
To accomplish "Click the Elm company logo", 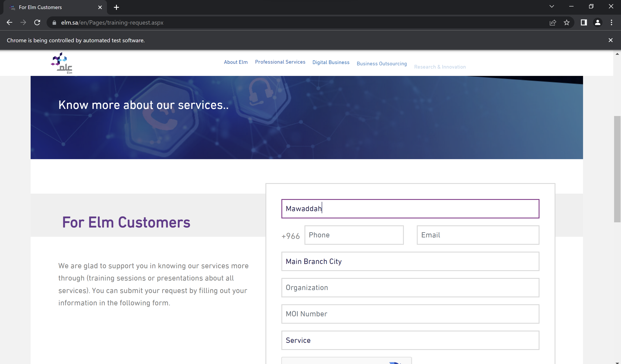I will 61,63.
